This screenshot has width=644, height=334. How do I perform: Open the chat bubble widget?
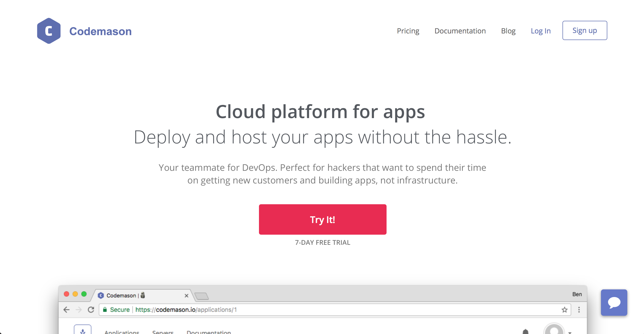click(614, 302)
